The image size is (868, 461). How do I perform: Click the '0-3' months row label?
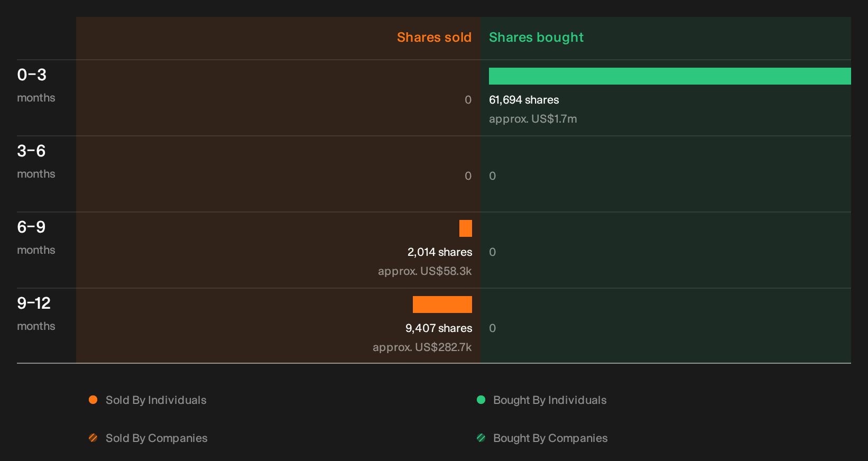[x=32, y=75]
